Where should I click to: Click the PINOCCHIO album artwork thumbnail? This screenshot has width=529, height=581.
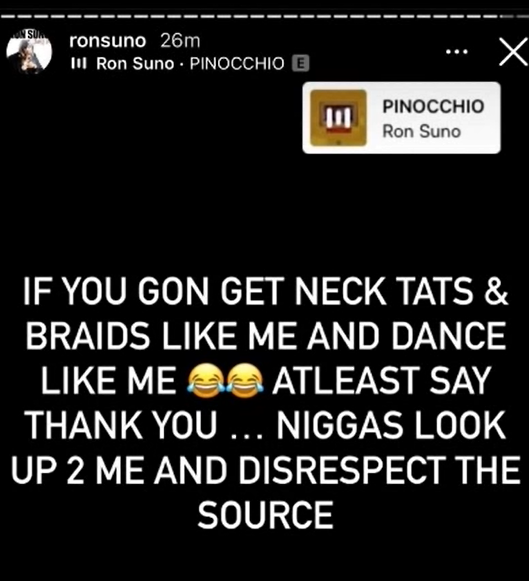coord(338,118)
